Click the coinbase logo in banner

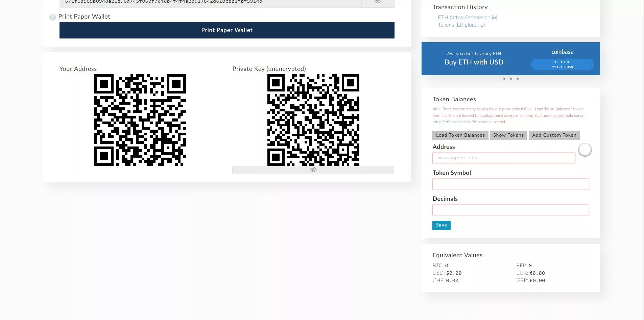click(562, 52)
